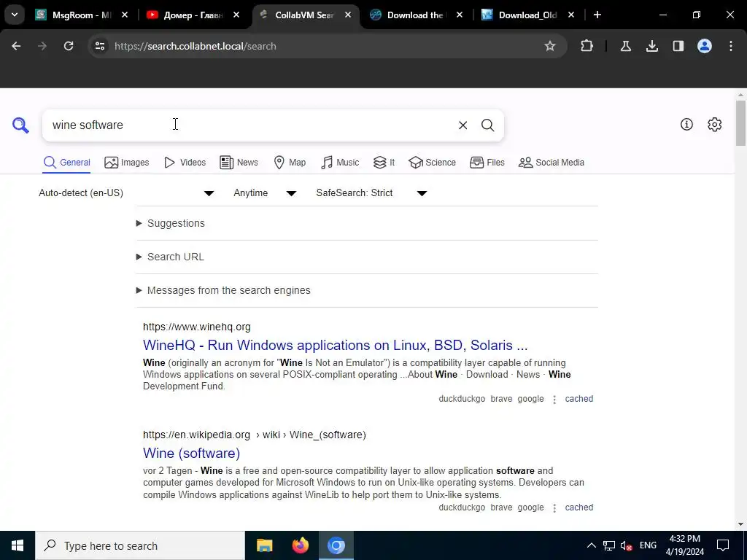Open the notification center icon
Image resolution: width=747 pixels, height=560 pixels.
point(723,545)
